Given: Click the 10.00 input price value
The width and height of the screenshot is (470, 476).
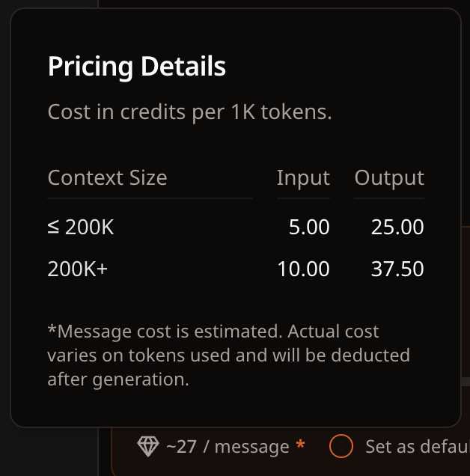Looking at the screenshot, I should pyautogui.click(x=303, y=269).
